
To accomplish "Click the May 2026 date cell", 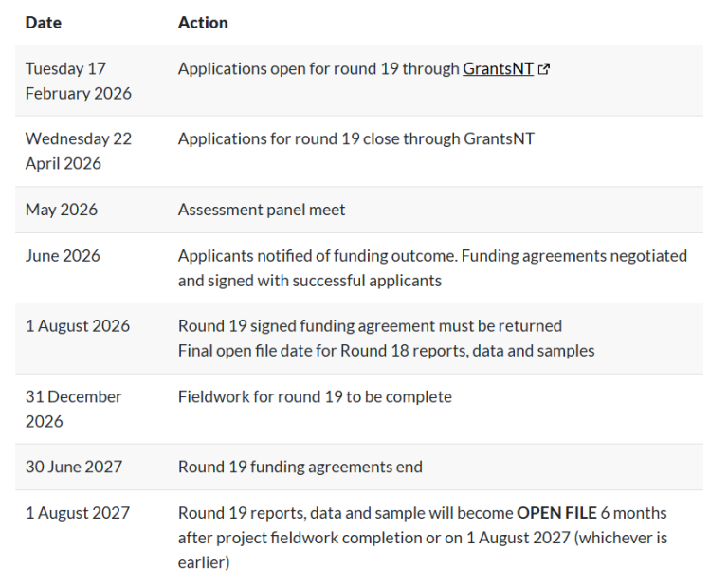I will (61, 210).
